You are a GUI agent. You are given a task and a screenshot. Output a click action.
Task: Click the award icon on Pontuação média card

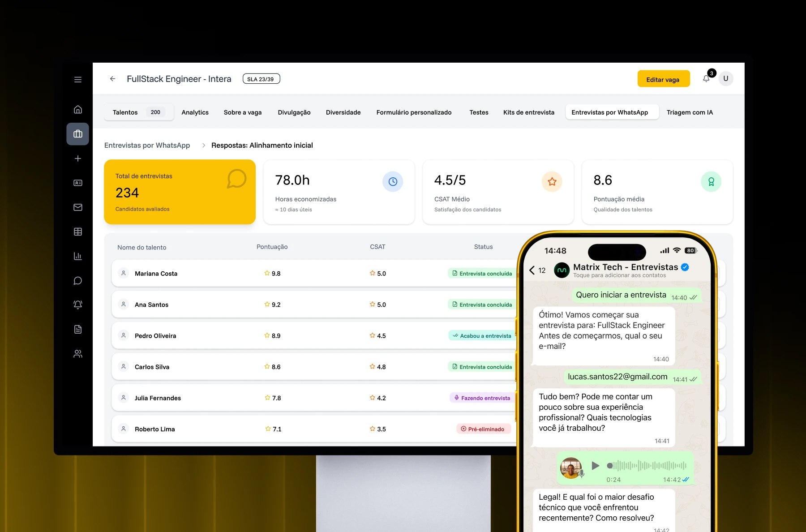[x=711, y=181]
